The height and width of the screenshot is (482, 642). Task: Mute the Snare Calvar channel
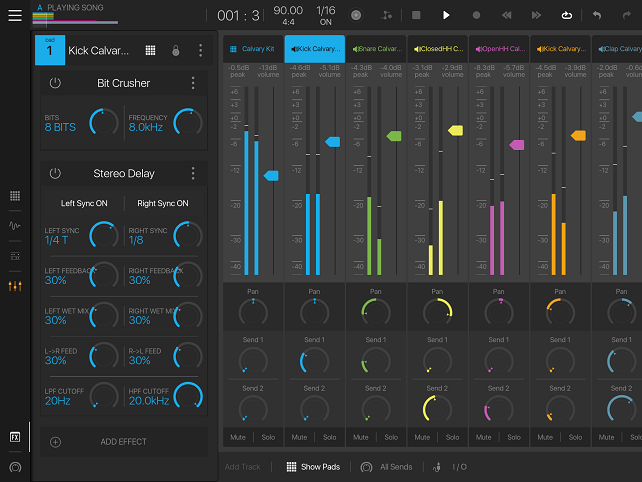[361, 437]
